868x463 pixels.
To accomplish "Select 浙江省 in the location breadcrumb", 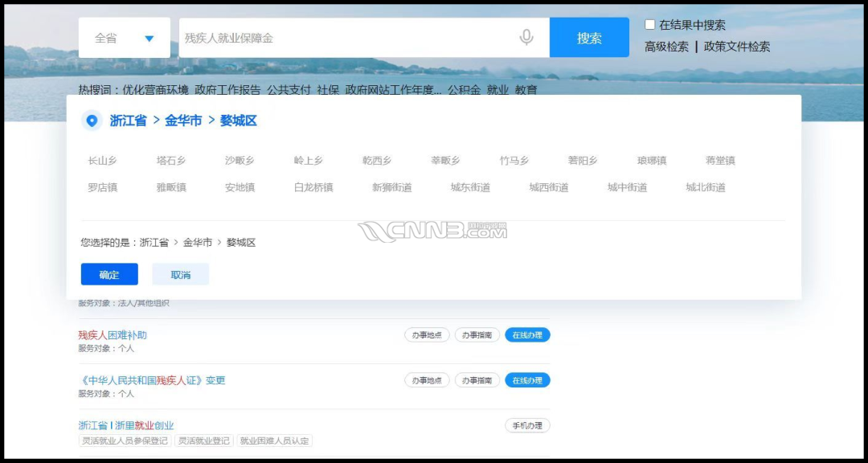I will pos(129,121).
